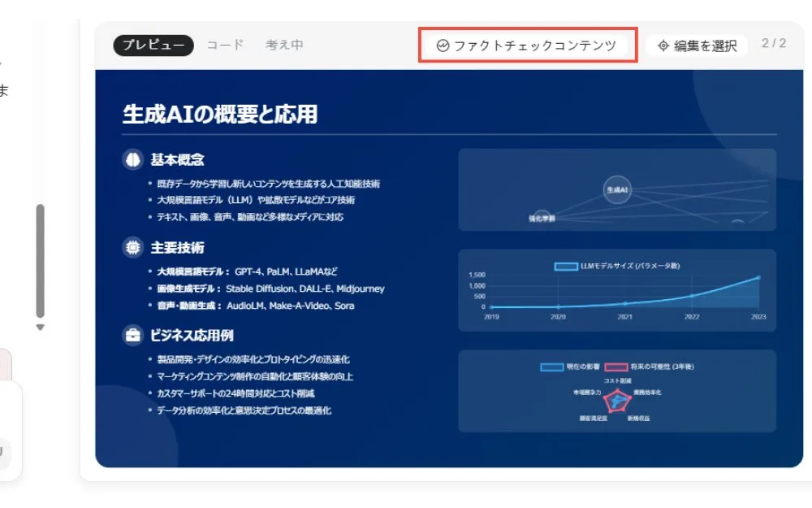Click the radar chart pentagon
Image resolution: width=812 pixels, height=508 pixels.
click(617, 401)
